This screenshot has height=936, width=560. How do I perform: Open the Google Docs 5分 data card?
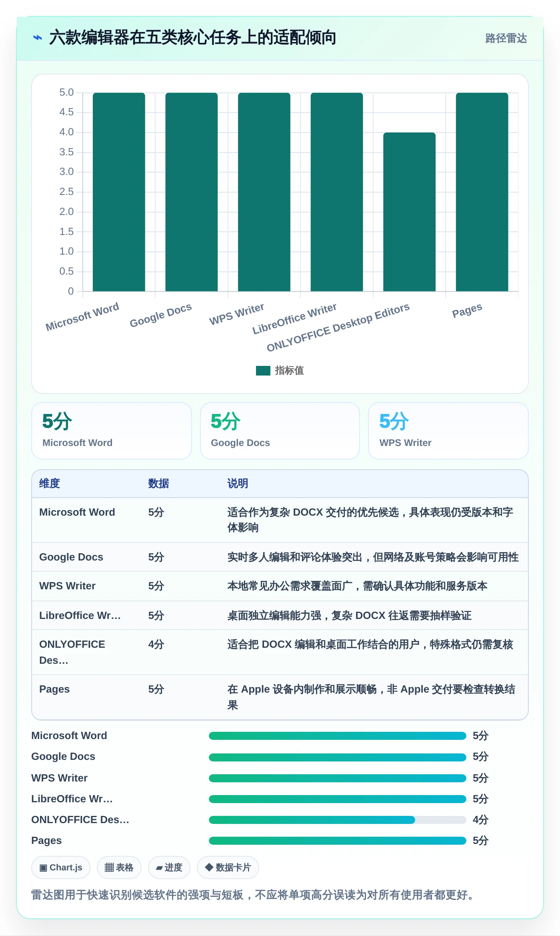pos(280,431)
